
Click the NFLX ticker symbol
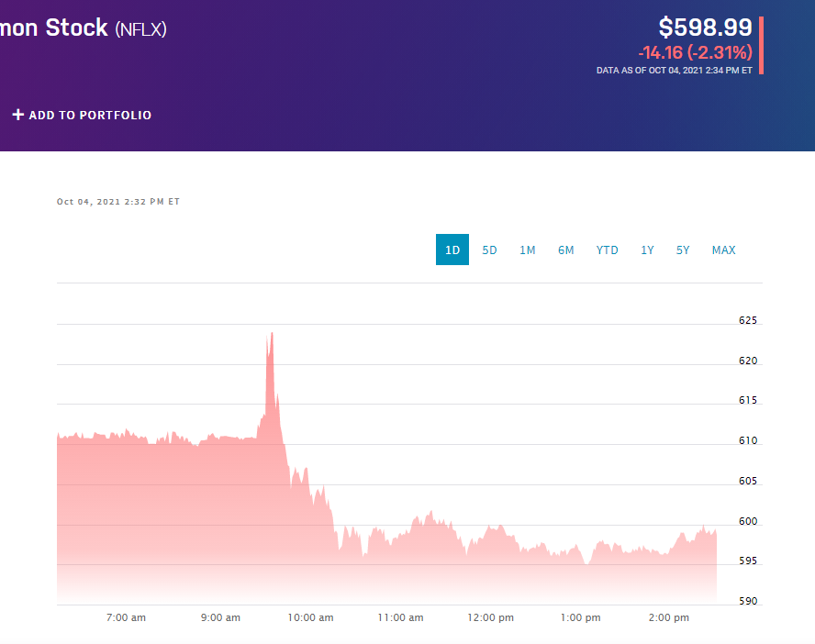(x=142, y=28)
